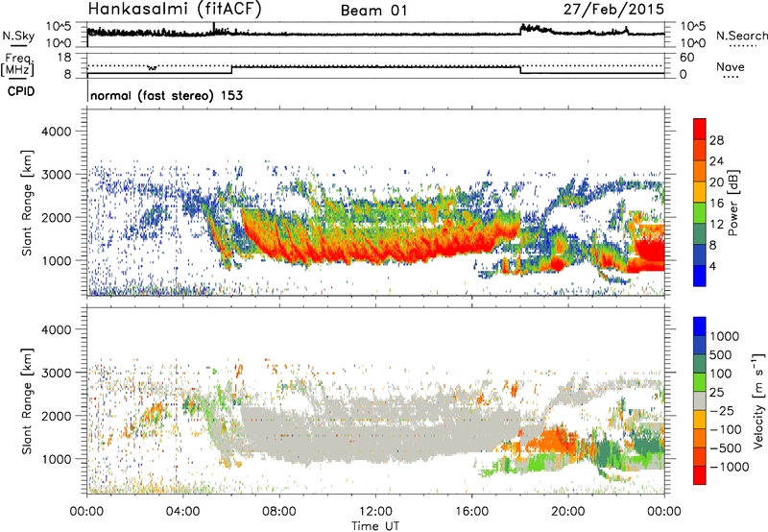
Task: Click the "18" frequency tick label
Action: click(64, 58)
